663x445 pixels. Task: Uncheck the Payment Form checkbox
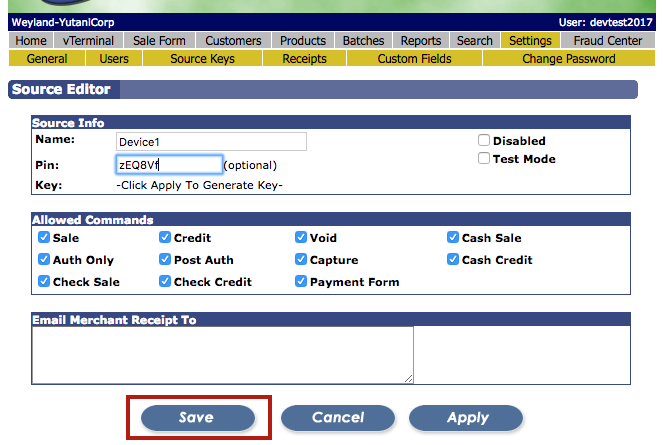tap(301, 282)
